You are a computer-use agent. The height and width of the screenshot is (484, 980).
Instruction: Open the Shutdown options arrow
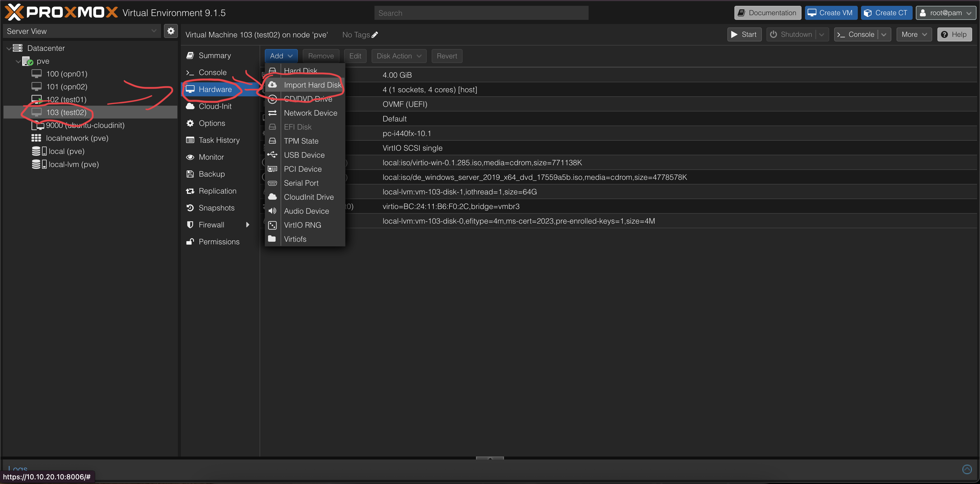pos(822,34)
